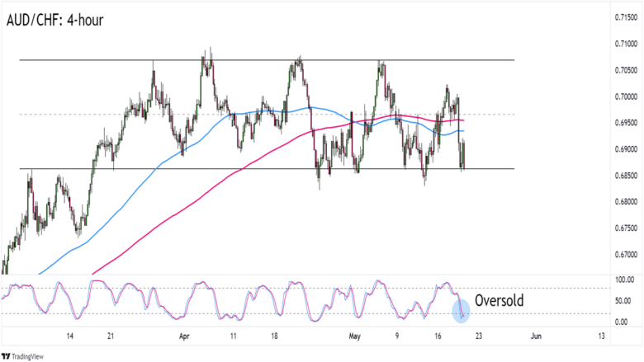644x362 pixels.
Task: Click the 50.00 stochastic scale label
Action: [623, 301]
